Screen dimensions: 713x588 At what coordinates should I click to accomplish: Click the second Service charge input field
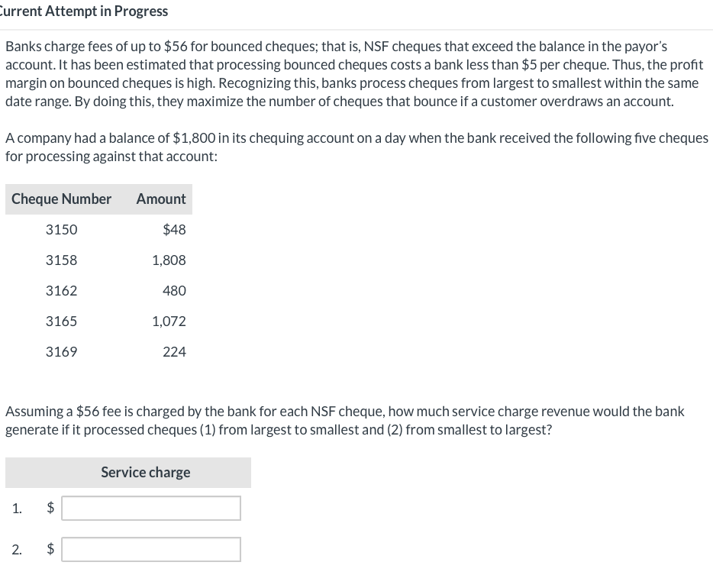[150, 548]
